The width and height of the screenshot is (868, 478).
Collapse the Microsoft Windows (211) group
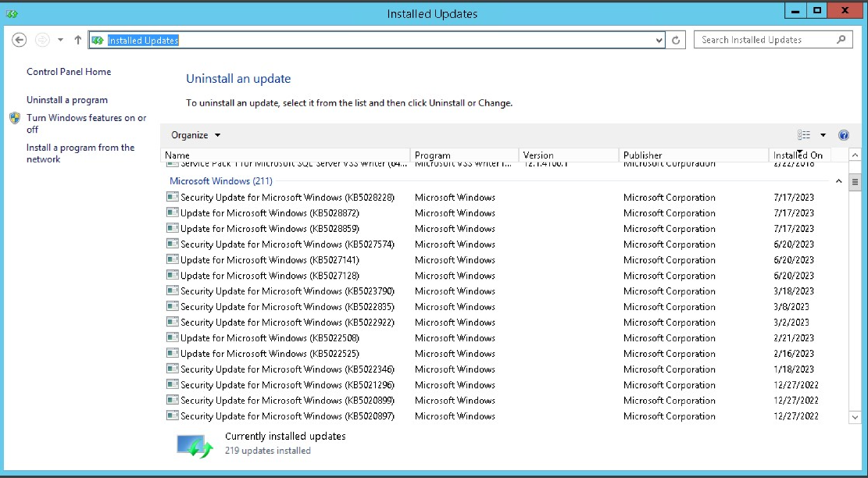coord(838,181)
